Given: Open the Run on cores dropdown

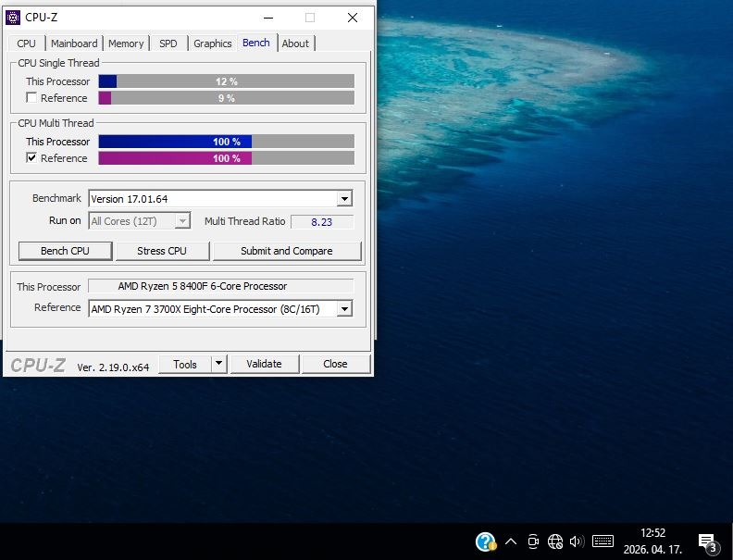Looking at the screenshot, I should pyautogui.click(x=182, y=220).
